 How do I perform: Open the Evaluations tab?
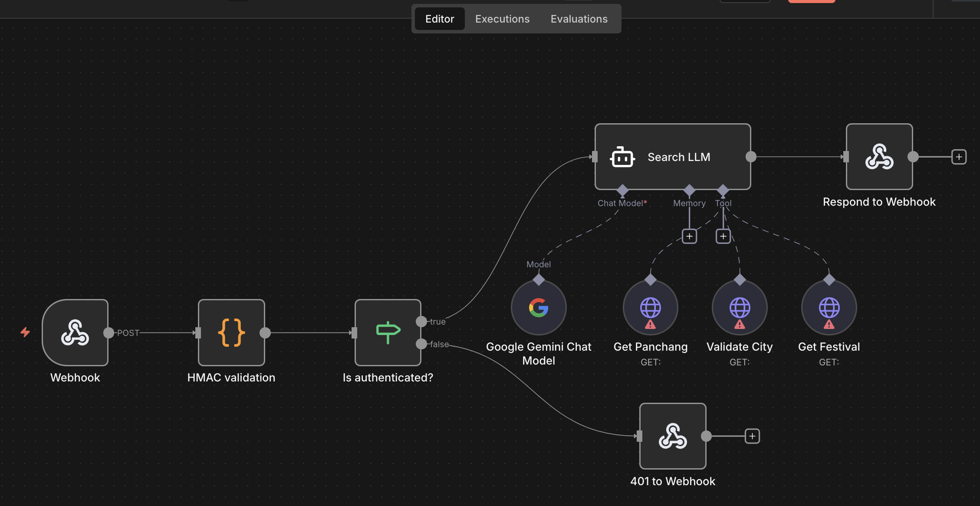click(x=579, y=19)
